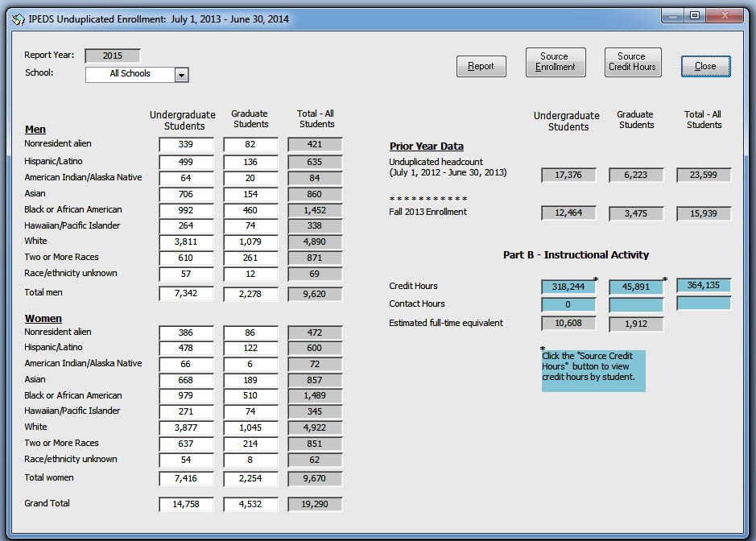Edit Women Nonresident alien undergraduate field 386
Image resolution: width=756 pixels, height=541 pixels.
pyautogui.click(x=186, y=332)
